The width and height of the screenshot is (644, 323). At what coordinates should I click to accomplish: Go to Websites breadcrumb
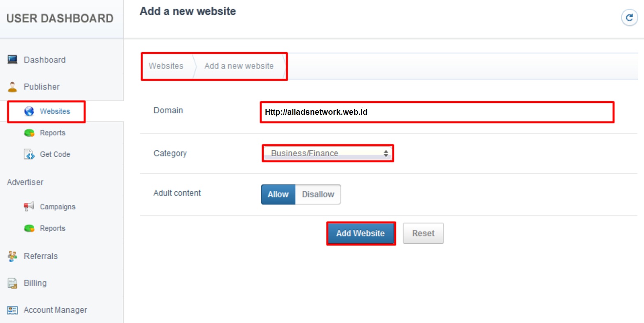(x=166, y=66)
